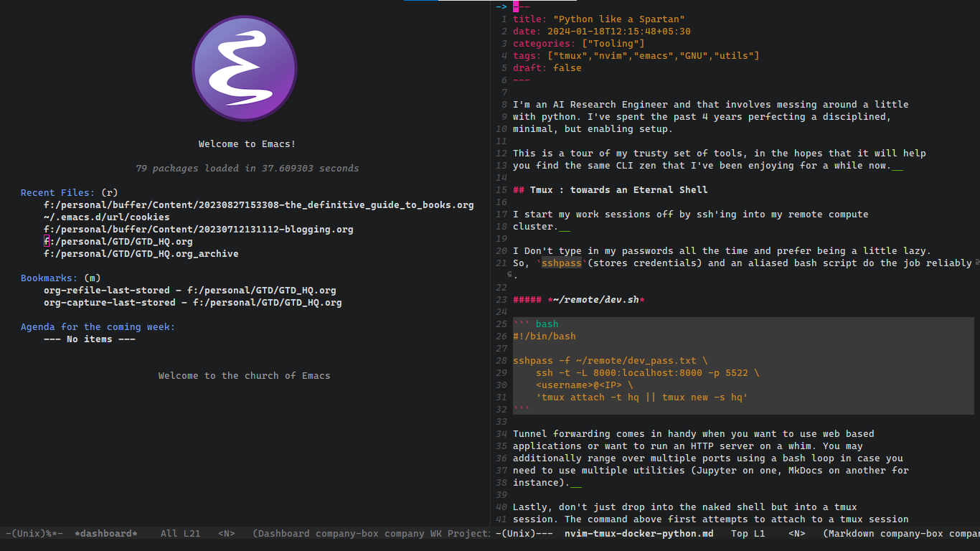This screenshot has height=551, width=980.
Task: Open the org-refile-last-stored bookmark
Action: (x=190, y=290)
